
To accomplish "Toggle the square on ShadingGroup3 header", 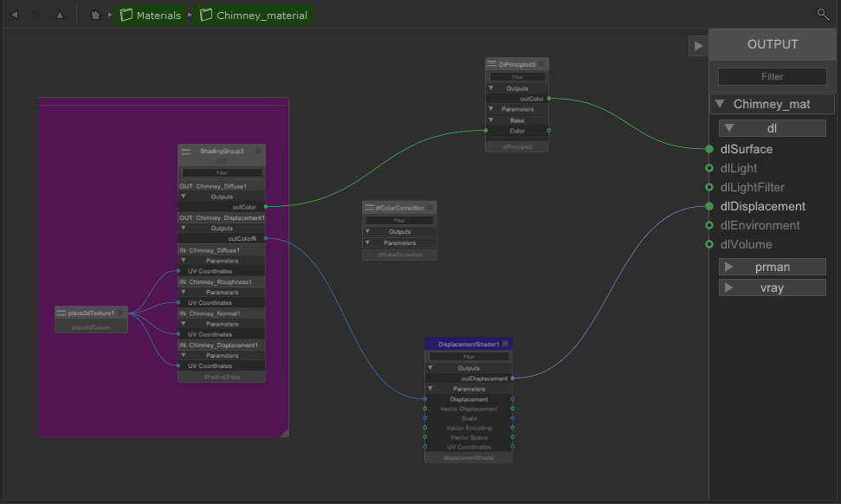I will point(257,151).
